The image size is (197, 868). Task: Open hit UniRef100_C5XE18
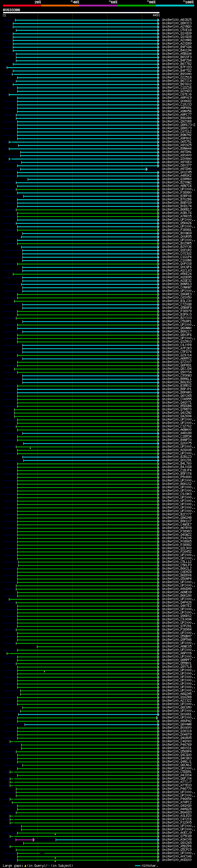click(x=177, y=30)
